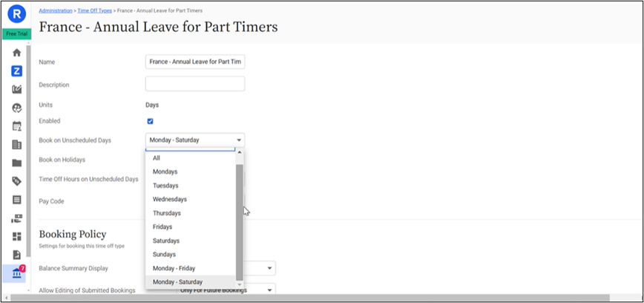Open the tag icon in sidebar
Screen dimensions: 644x303
click(x=16, y=181)
